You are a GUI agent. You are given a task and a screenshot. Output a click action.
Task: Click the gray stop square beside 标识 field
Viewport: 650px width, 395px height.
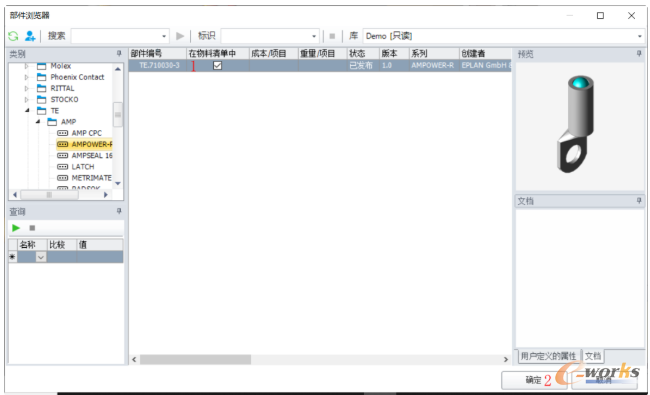[x=332, y=36]
